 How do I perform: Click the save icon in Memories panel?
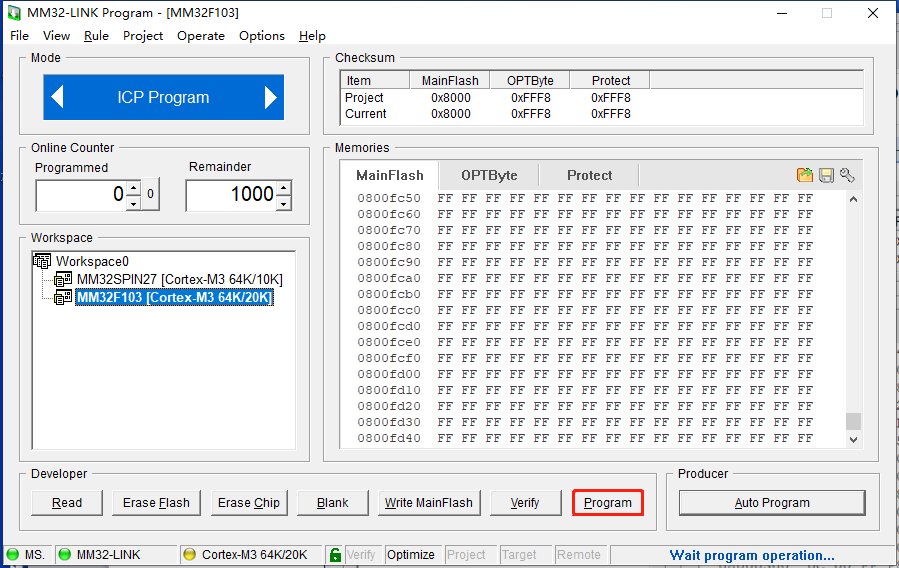tap(826, 175)
